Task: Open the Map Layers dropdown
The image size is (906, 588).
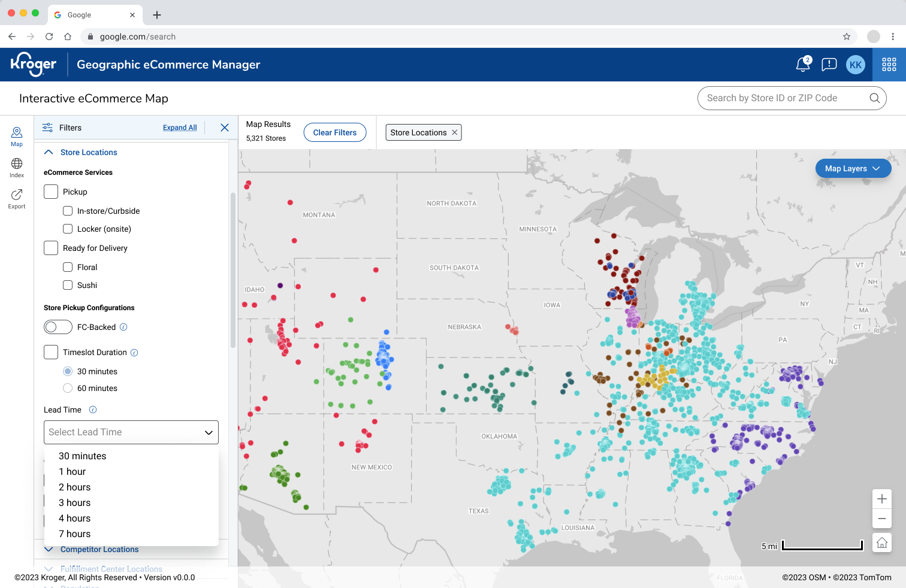Action: pyautogui.click(x=853, y=168)
